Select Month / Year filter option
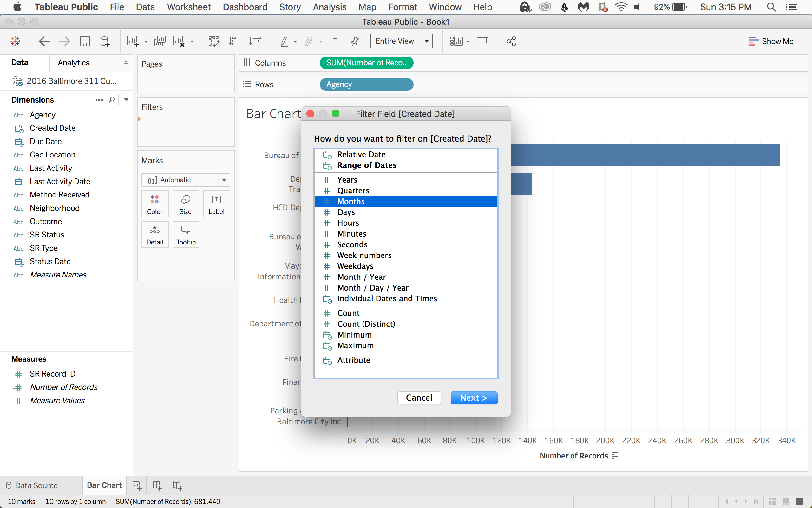Screen dimensions: 812x508 point(406,277)
